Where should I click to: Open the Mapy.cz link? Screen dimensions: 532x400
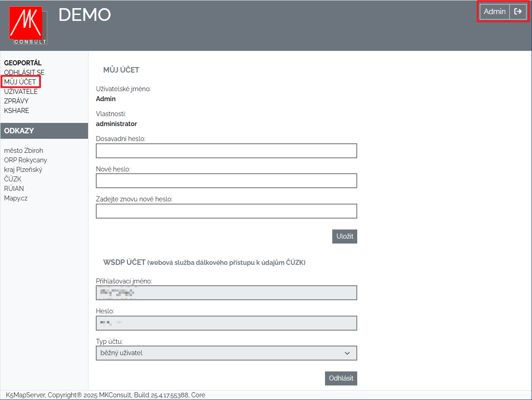[16, 198]
